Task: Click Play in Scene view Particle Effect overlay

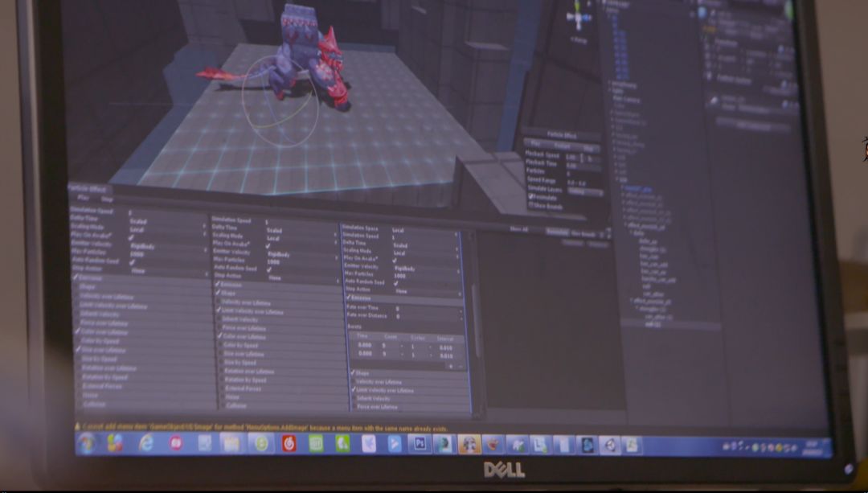Action: tap(535, 144)
